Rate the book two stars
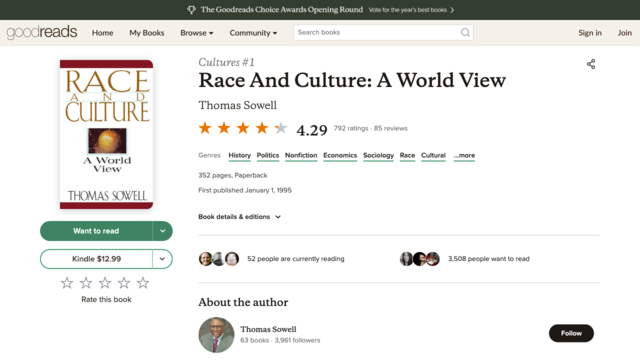Viewport: 640px width, 360px height. (x=86, y=283)
